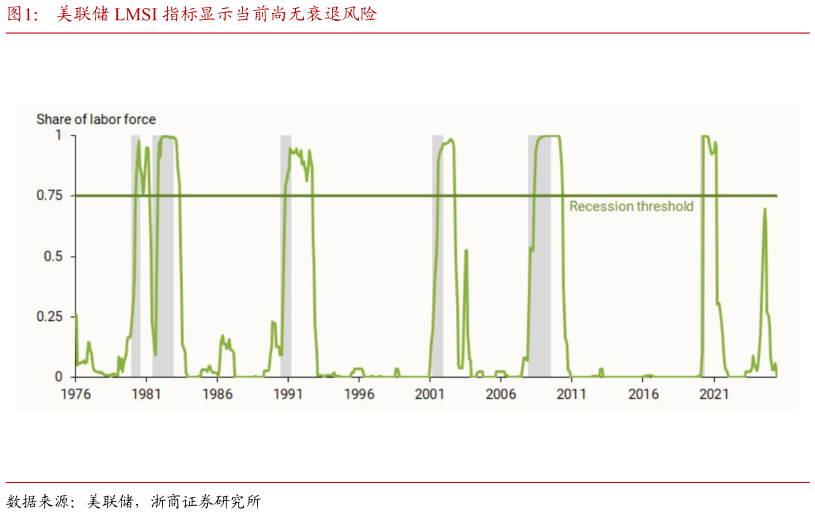Screen dimensions: 815x515
Task: Click the 1986 x-axis year label
Action: click(217, 394)
